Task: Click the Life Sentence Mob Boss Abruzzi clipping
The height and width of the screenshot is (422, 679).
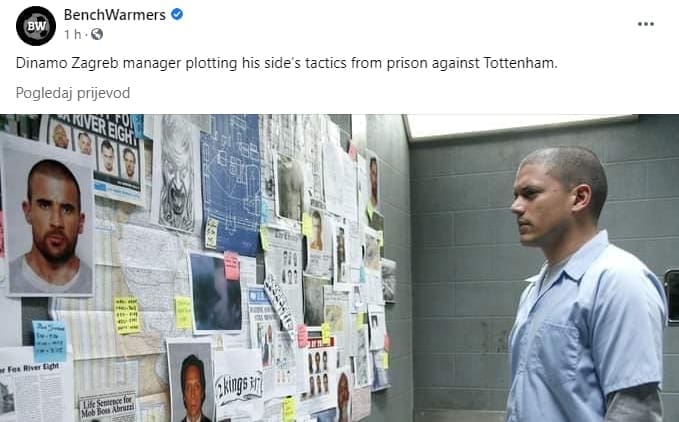Action: click(x=107, y=406)
